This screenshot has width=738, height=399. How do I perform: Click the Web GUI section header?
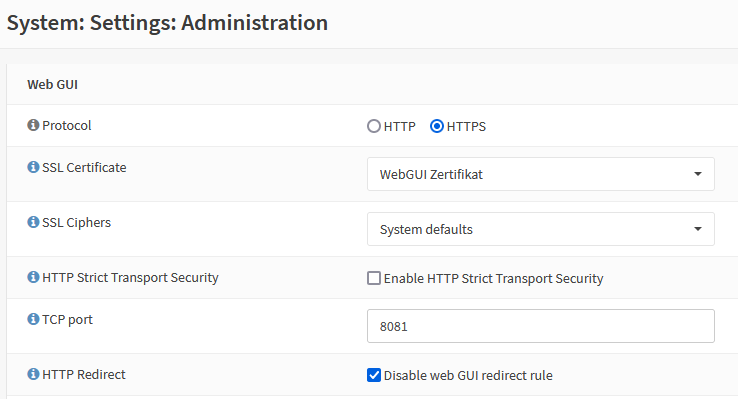click(x=53, y=85)
